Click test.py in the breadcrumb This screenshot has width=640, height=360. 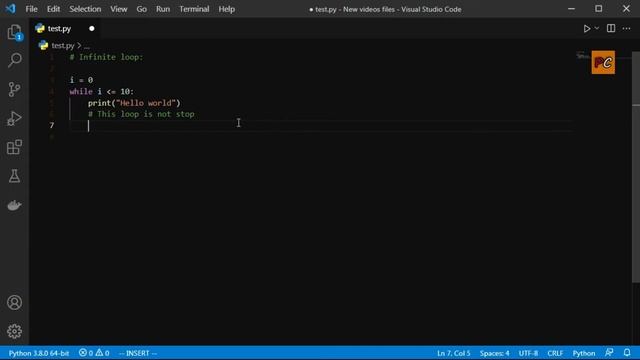coord(62,46)
